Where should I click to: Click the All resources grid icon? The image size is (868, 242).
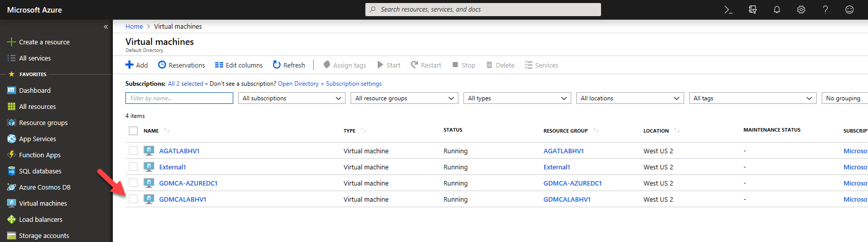coord(11,106)
